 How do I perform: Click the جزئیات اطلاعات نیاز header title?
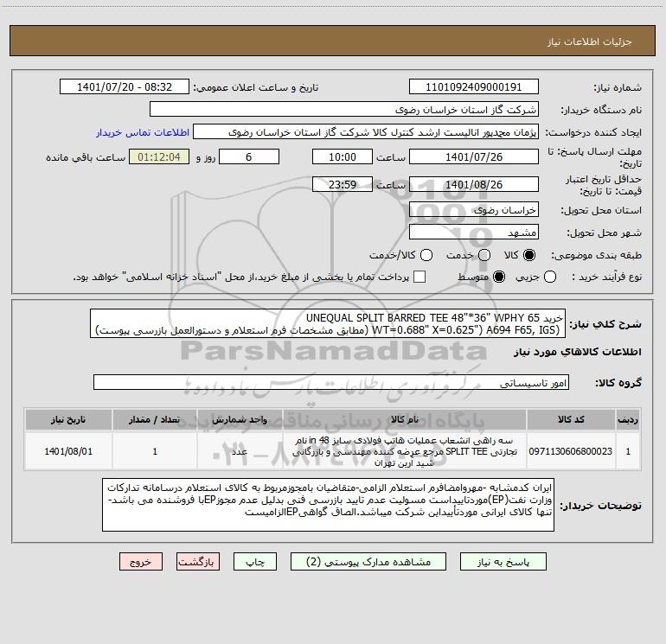[589, 41]
